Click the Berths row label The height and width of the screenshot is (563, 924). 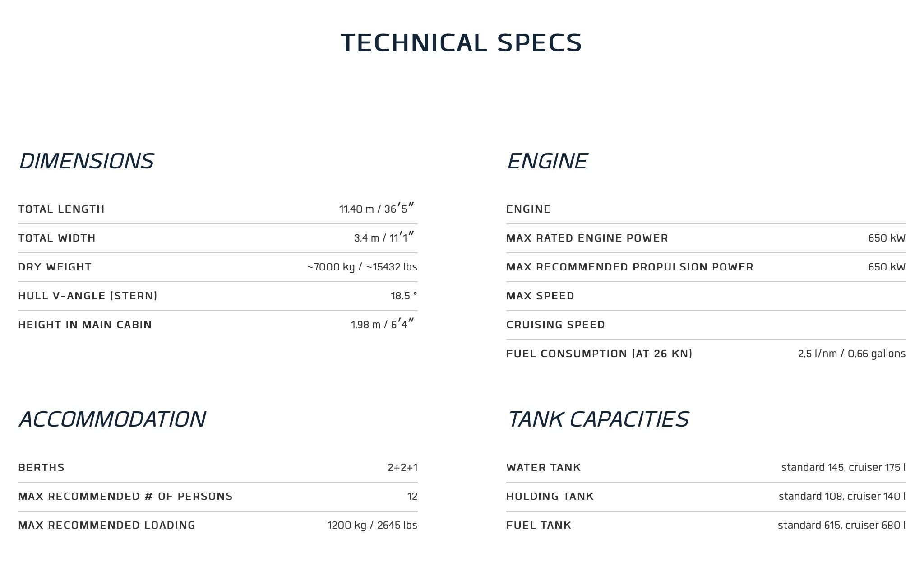point(42,468)
